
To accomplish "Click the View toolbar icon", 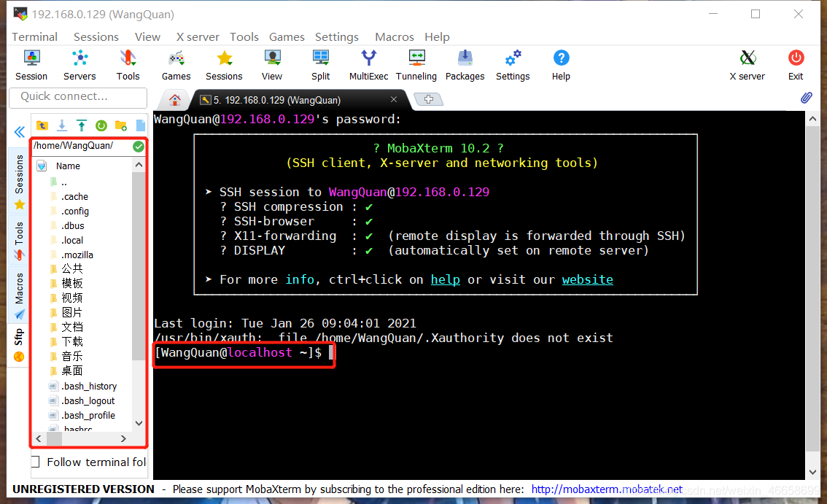I will click(x=272, y=65).
